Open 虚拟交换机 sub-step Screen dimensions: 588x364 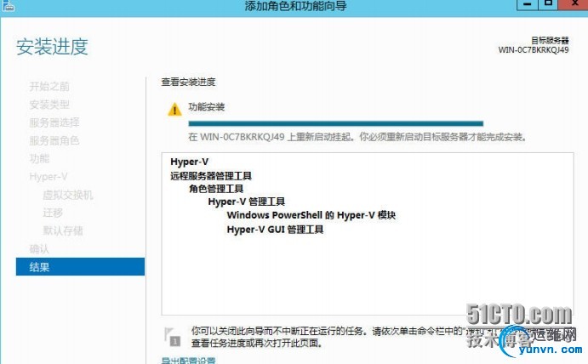[x=68, y=195]
